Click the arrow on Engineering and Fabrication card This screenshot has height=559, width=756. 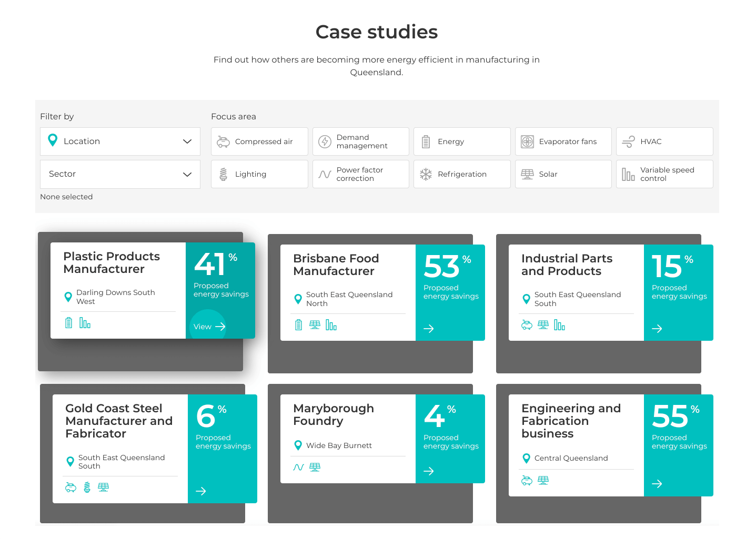(657, 484)
